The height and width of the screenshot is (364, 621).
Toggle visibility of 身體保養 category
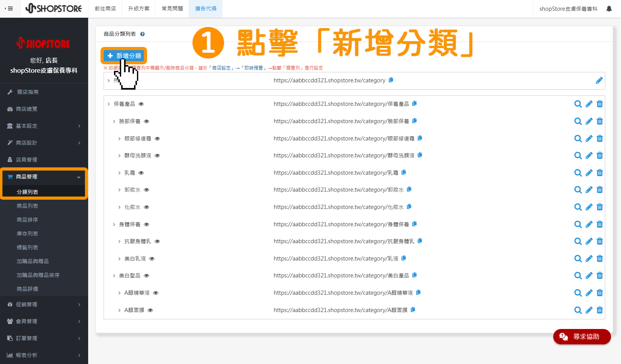pos(146,224)
